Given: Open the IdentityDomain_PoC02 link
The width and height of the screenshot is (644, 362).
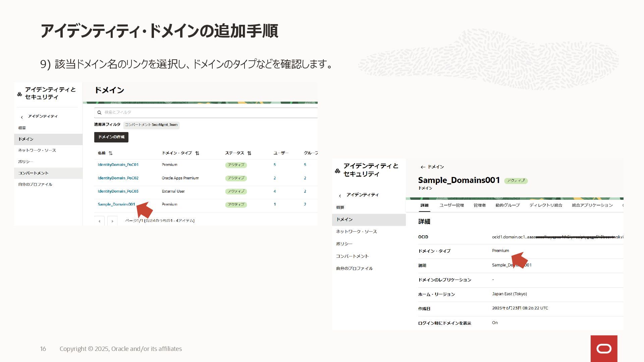Looking at the screenshot, I should [118, 178].
